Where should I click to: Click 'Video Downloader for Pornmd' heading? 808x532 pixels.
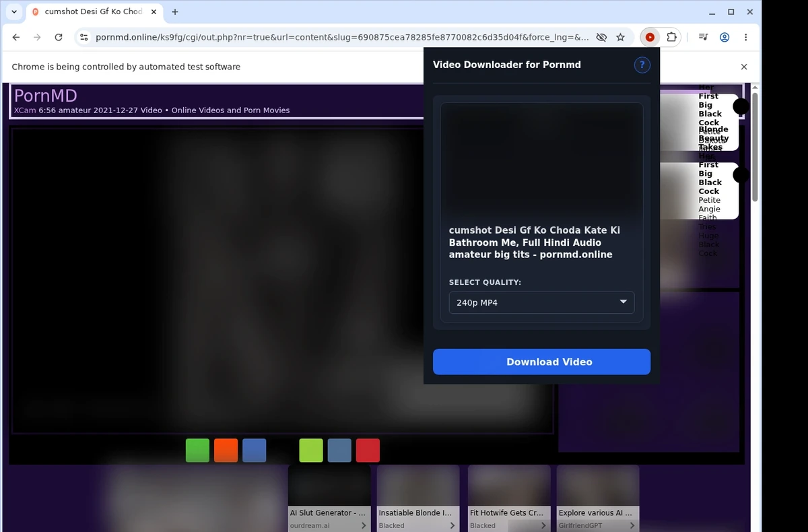[x=506, y=65]
